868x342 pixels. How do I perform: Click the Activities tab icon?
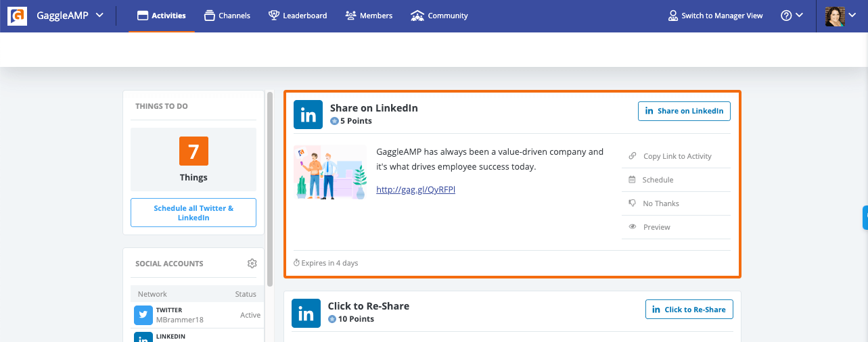click(143, 16)
